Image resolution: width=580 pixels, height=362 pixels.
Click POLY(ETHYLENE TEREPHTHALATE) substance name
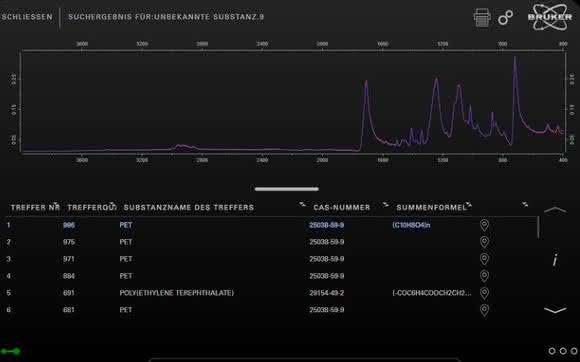click(176, 293)
